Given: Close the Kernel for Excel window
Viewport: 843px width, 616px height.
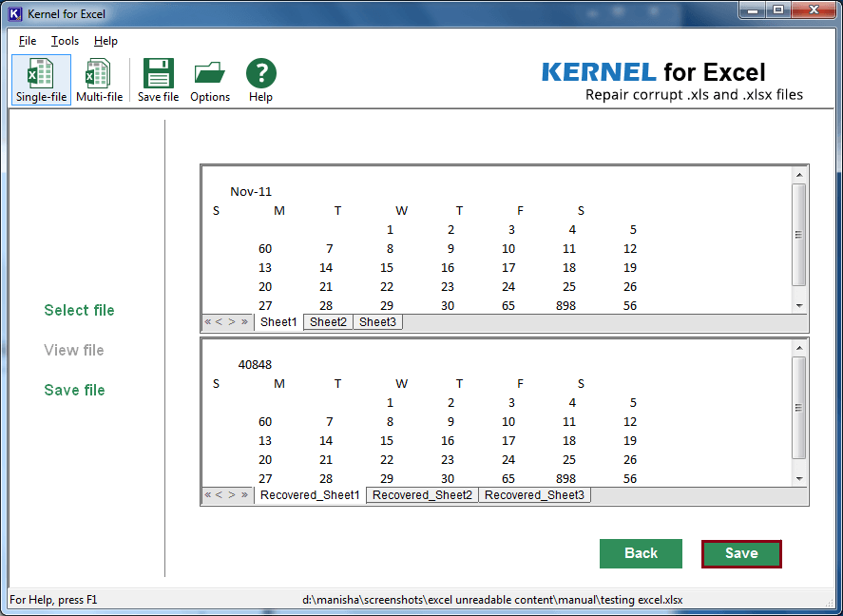Looking at the screenshot, I should pos(814,10).
